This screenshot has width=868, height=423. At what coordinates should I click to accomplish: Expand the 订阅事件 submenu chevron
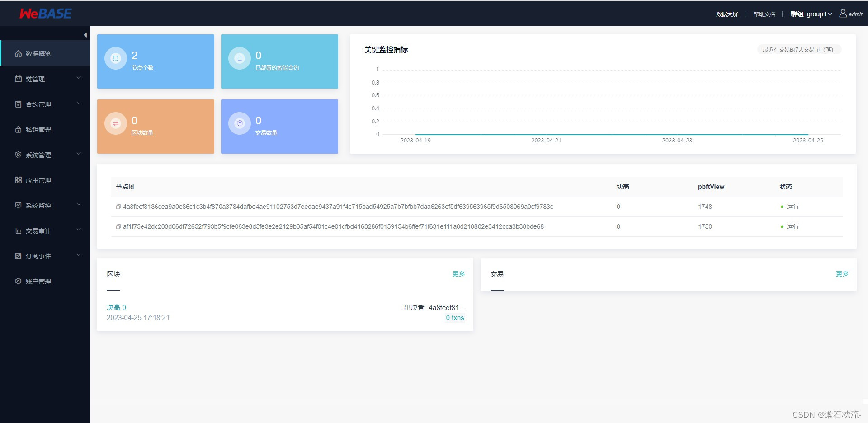coord(79,255)
